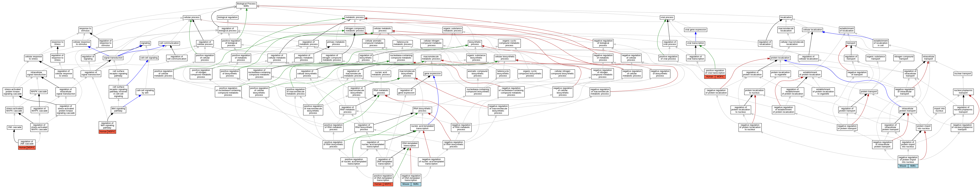Select the 'cell-cell signaling by wnt' node

tap(145, 92)
